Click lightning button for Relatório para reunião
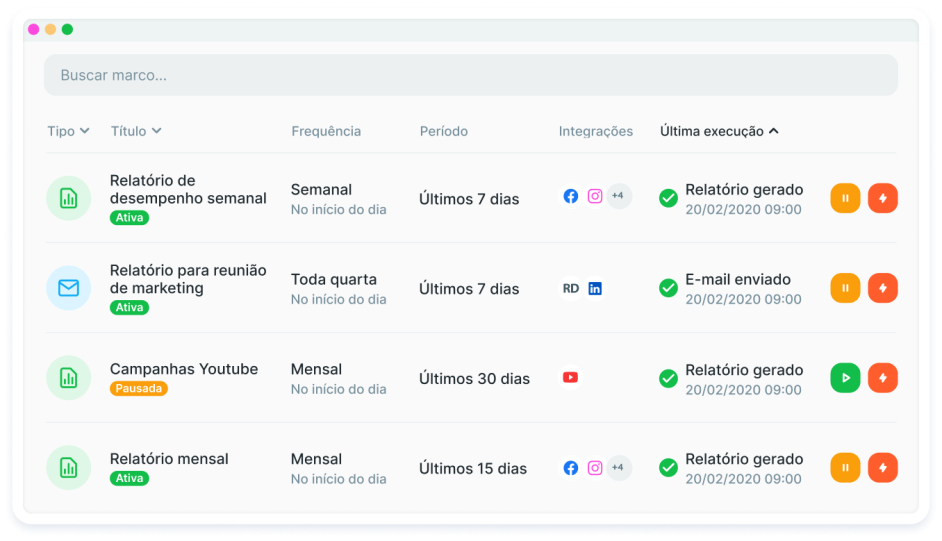942x541 pixels. (x=883, y=288)
